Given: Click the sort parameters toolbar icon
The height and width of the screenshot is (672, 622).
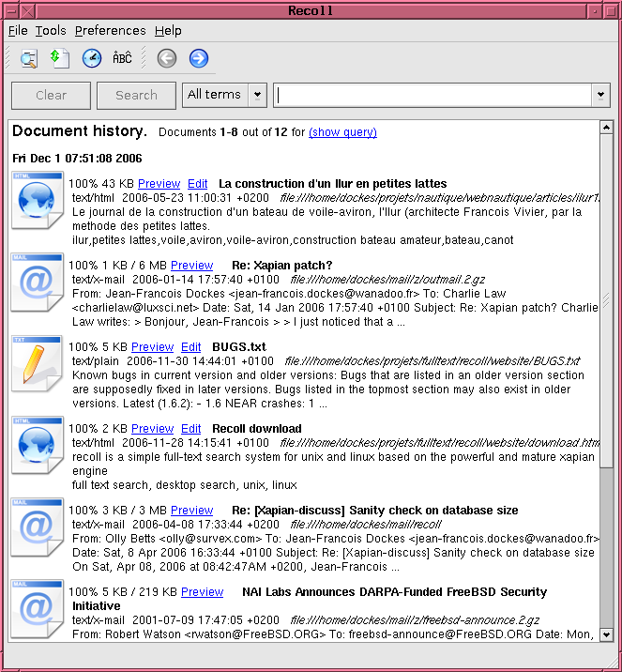Looking at the screenshot, I should 60,58.
